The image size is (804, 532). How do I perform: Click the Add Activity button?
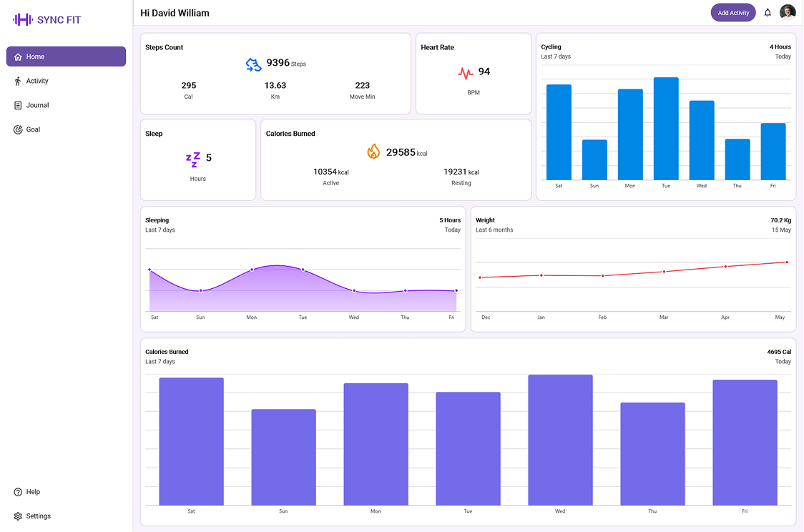[732, 13]
